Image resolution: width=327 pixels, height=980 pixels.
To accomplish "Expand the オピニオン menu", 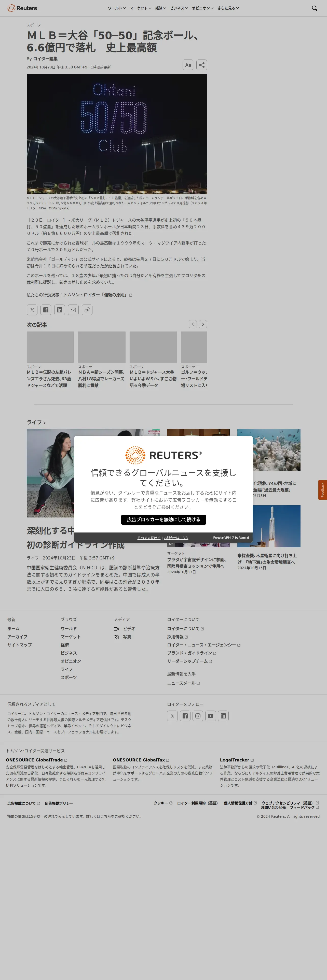I will tap(202, 8).
